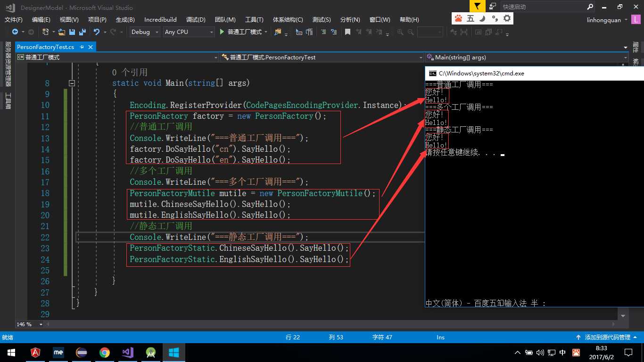Click the Visual Studio taskbar icon
This screenshot has height=362, width=644.
pos(128,353)
